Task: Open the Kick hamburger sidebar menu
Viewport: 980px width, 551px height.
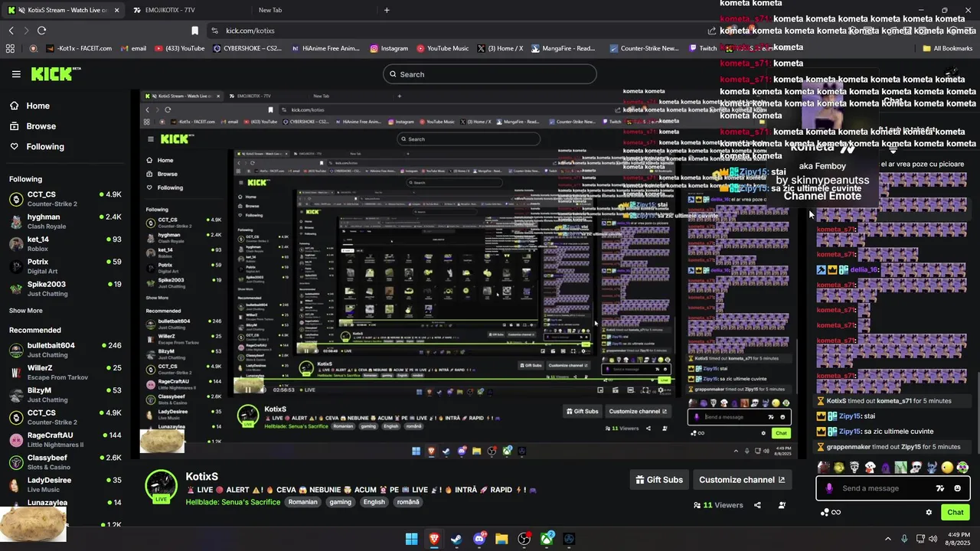Action: click(16, 74)
